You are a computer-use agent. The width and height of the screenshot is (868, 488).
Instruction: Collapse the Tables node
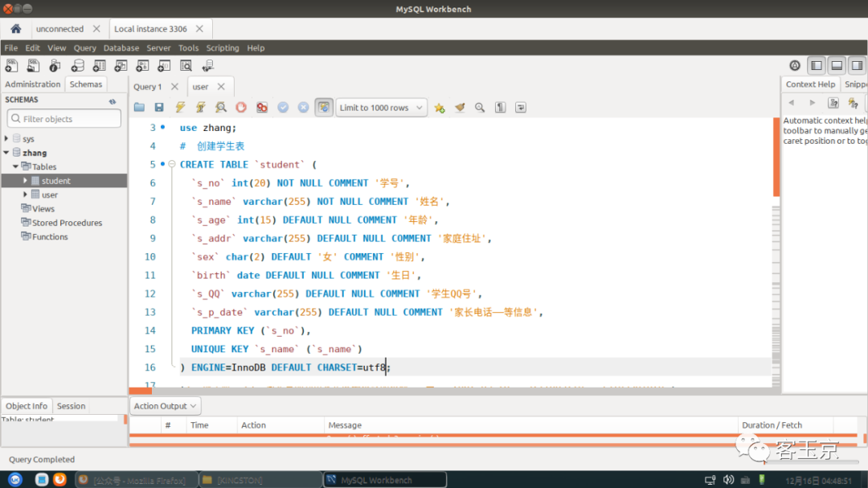pyautogui.click(x=16, y=166)
